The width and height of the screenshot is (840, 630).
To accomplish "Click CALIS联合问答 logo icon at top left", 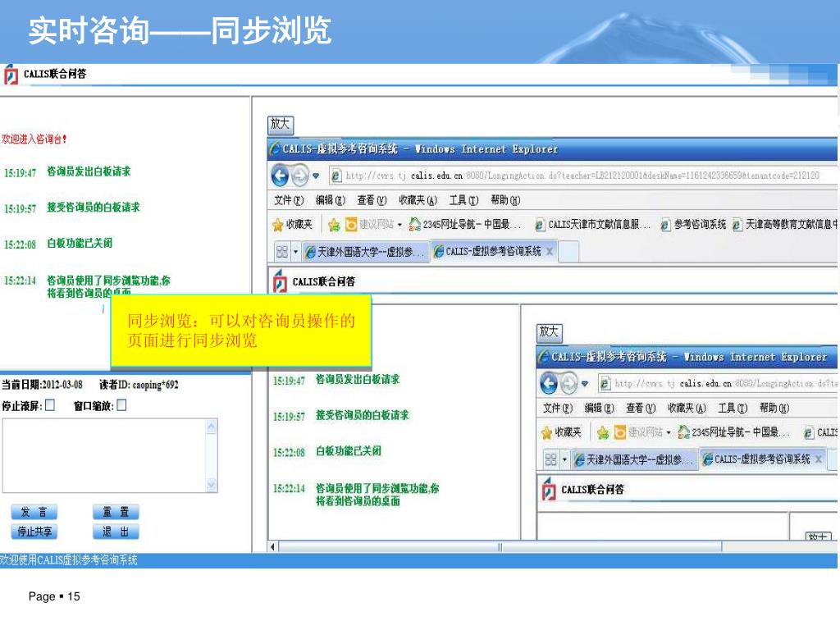I will [11, 75].
